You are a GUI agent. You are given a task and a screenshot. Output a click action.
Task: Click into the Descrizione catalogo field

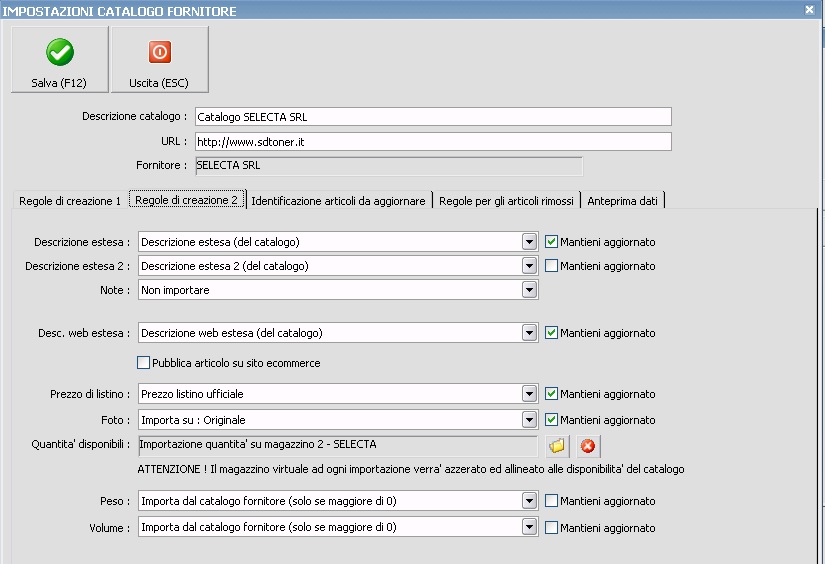pyautogui.click(x=433, y=117)
